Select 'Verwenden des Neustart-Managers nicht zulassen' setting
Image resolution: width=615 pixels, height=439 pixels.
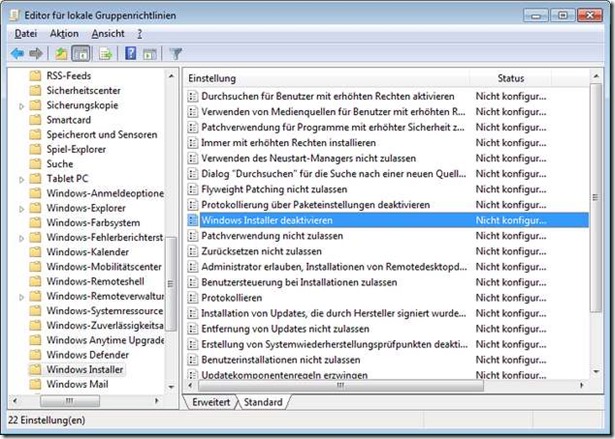click(x=308, y=158)
